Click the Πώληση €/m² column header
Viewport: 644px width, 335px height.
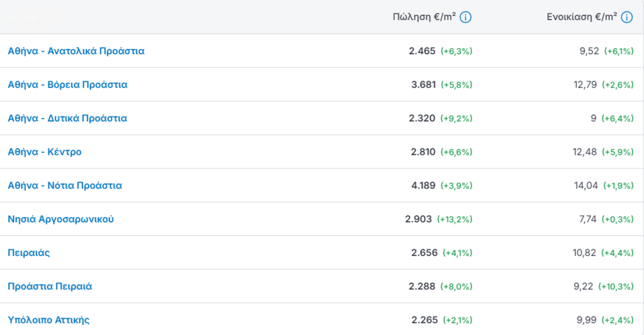pos(424,17)
